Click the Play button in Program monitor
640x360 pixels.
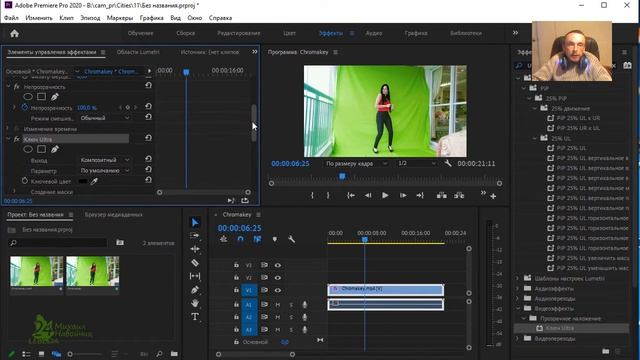point(385,196)
